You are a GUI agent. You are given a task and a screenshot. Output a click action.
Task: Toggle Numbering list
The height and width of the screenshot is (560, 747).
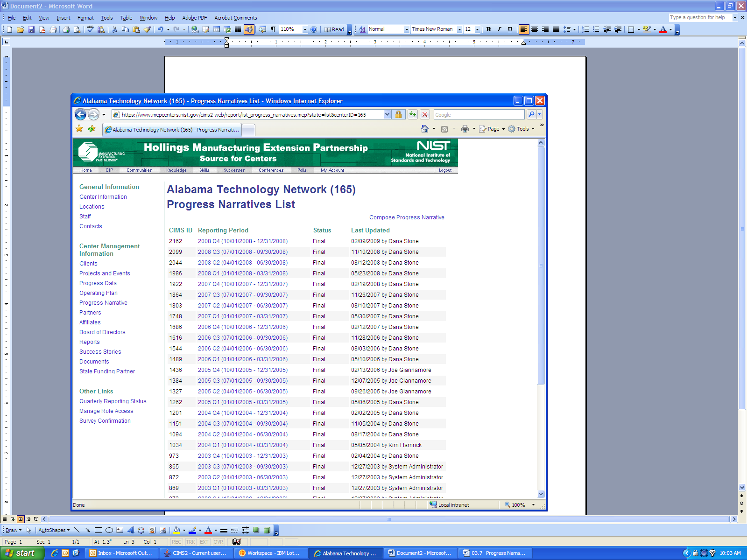coord(585,29)
